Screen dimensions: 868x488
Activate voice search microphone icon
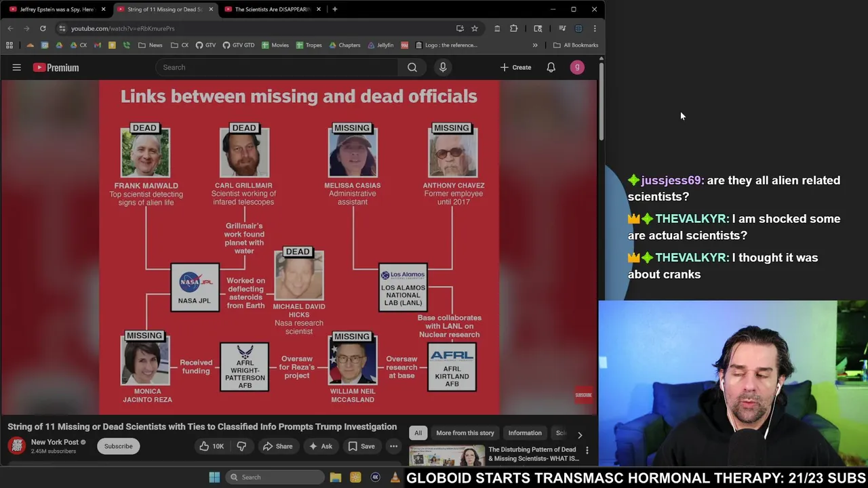443,67
